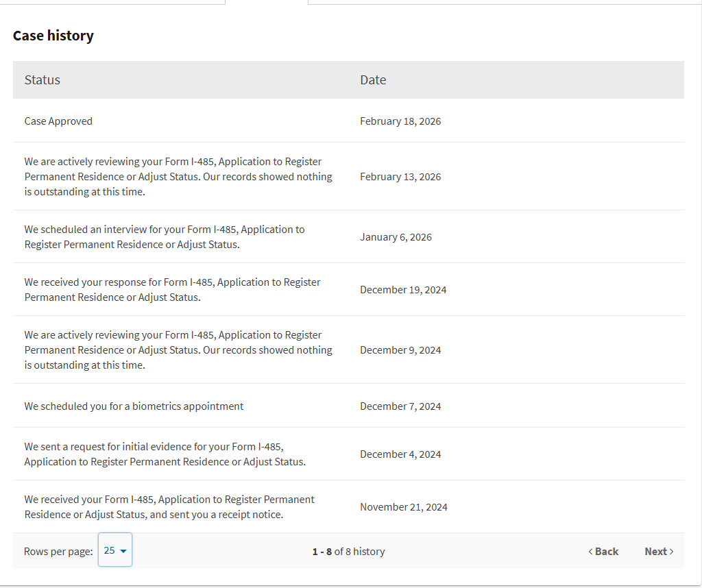Select the received your response status entry
Image resolution: width=702 pixels, height=588 pixels.
172,290
